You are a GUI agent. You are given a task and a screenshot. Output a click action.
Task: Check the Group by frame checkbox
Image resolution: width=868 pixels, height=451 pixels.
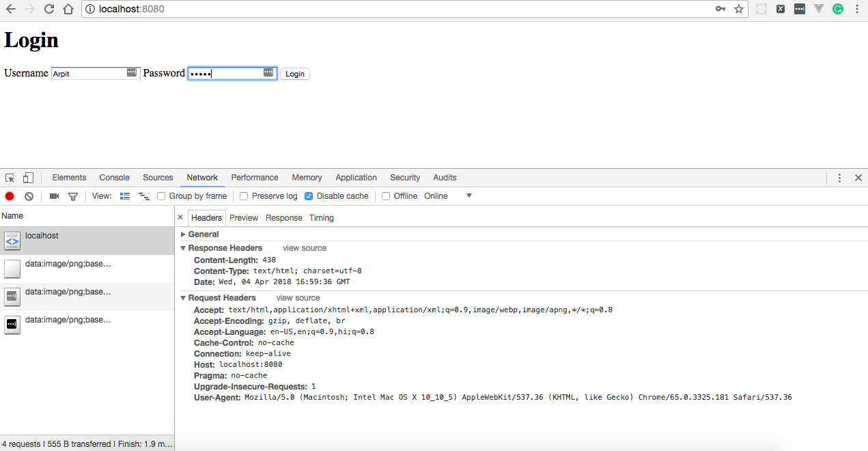pyautogui.click(x=161, y=196)
